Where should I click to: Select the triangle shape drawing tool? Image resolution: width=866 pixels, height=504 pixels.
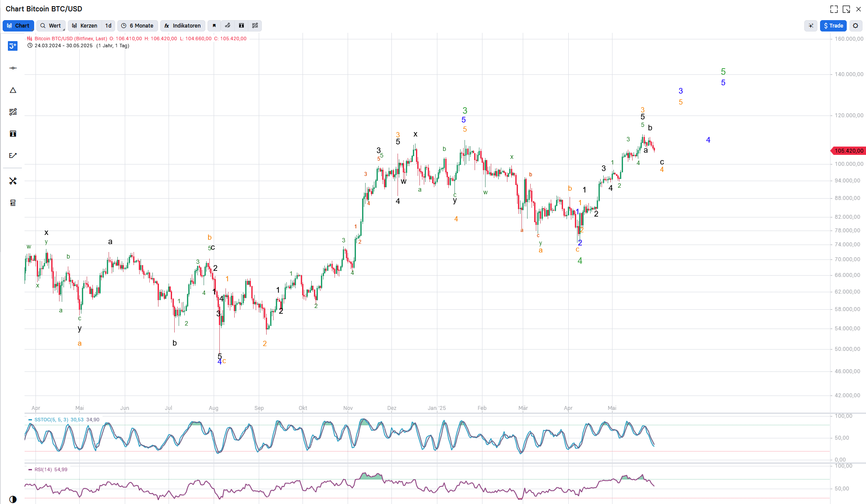13,90
